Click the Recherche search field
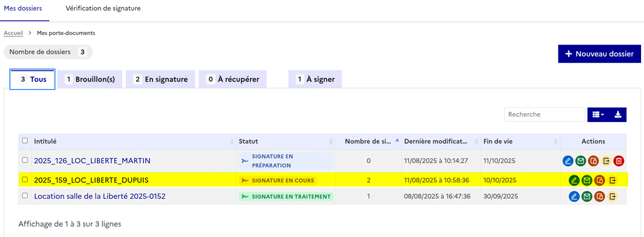The height and width of the screenshot is (237, 644). pyautogui.click(x=544, y=114)
